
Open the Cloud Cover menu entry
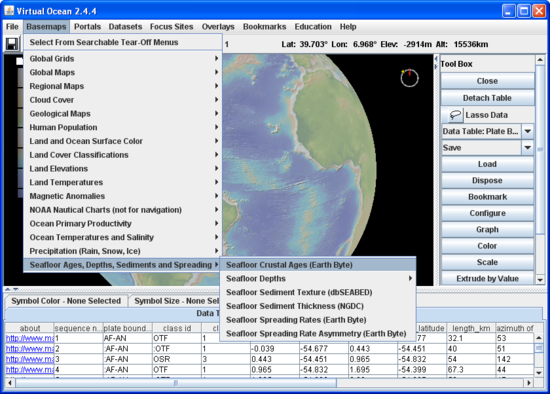pos(122,100)
